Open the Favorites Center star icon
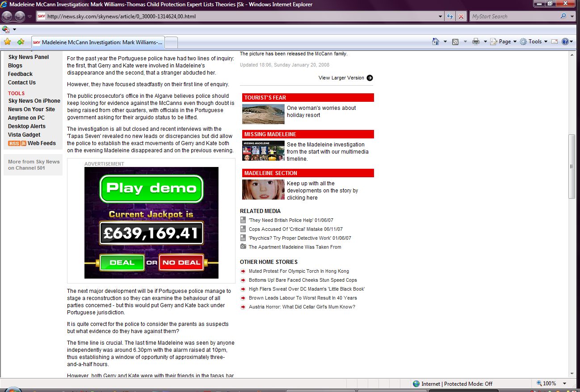The image size is (580, 392). click(7, 42)
